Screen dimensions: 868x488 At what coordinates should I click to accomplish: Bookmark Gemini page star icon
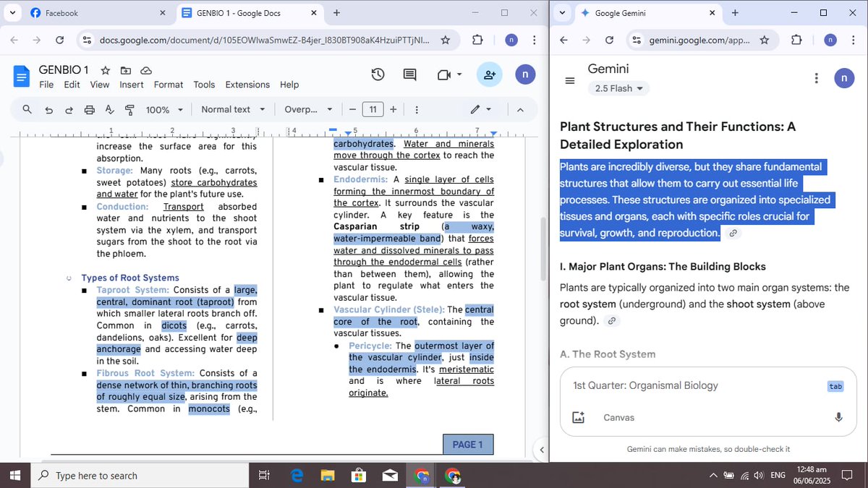(764, 40)
